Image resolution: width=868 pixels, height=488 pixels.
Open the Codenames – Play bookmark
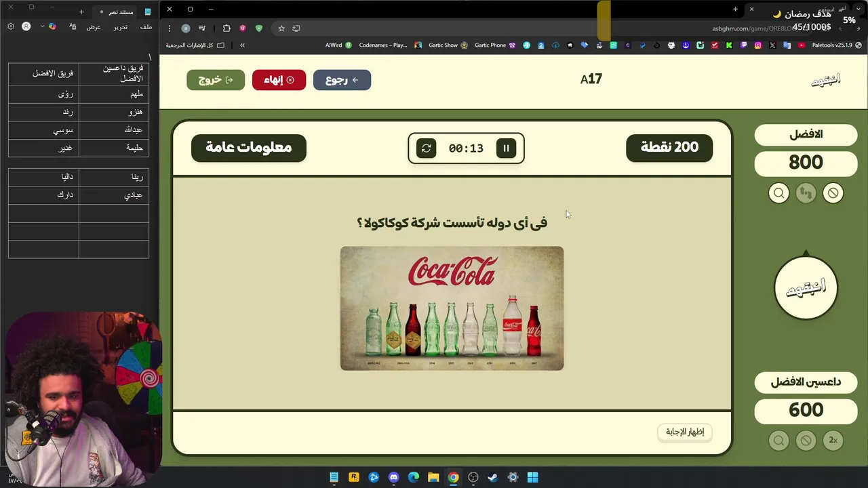391,45
